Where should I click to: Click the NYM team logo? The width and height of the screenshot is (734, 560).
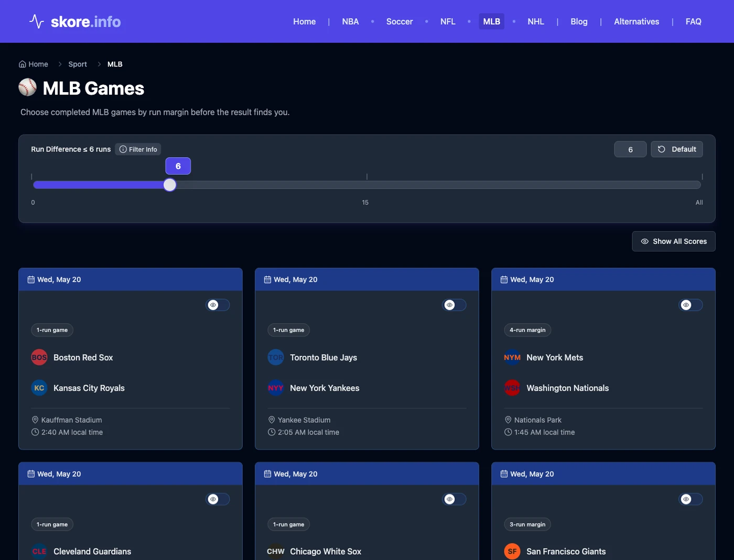512,357
